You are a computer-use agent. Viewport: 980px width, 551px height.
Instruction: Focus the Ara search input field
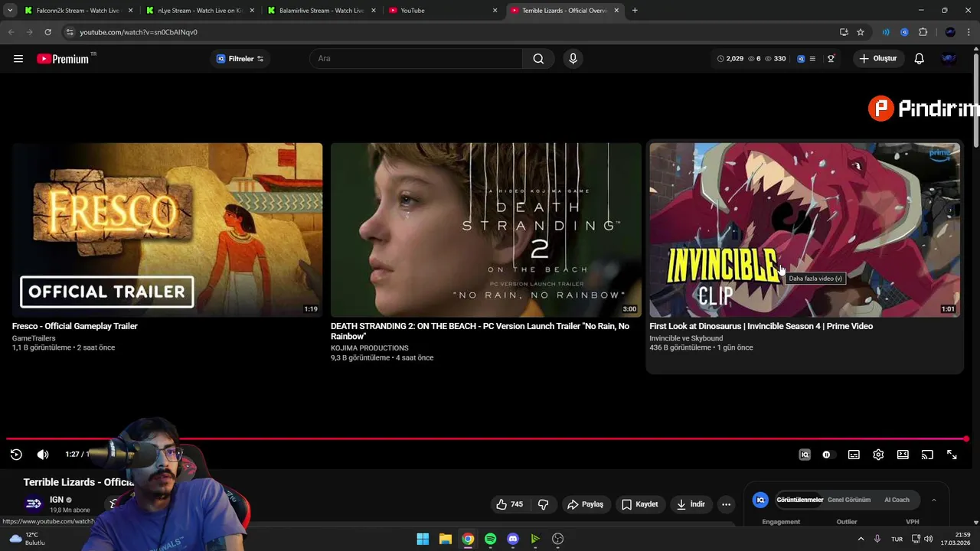(416, 59)
